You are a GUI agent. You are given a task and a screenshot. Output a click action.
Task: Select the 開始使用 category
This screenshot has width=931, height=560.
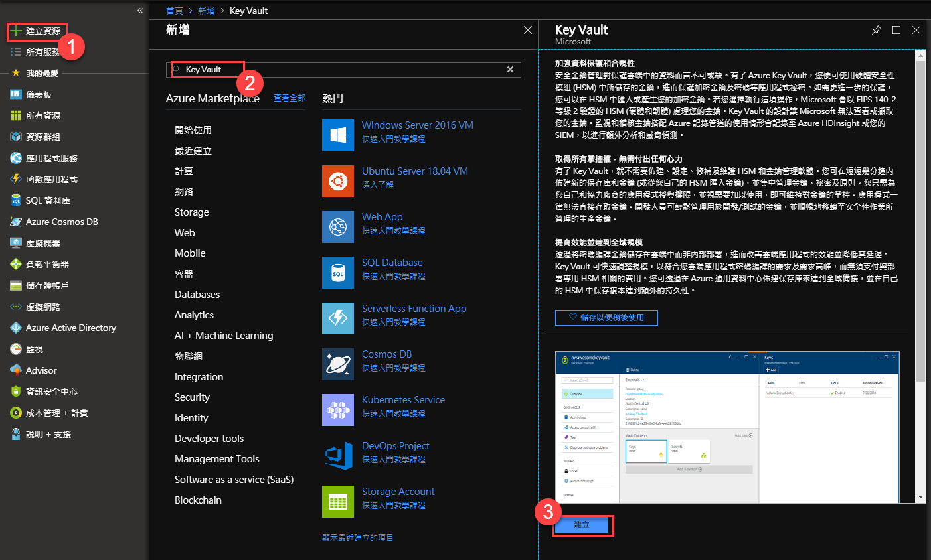(193, 130)
